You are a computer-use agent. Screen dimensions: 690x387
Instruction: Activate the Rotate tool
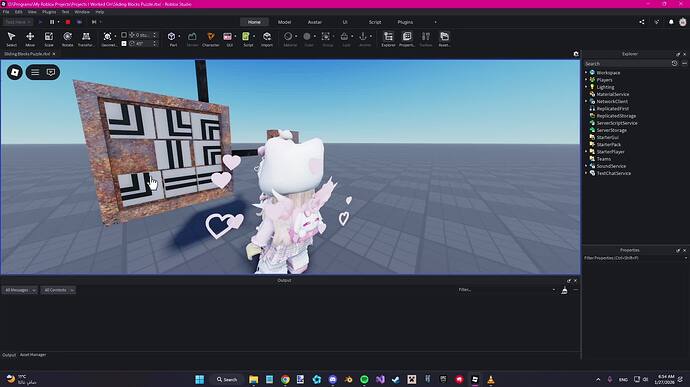click(x=67, y=39)
